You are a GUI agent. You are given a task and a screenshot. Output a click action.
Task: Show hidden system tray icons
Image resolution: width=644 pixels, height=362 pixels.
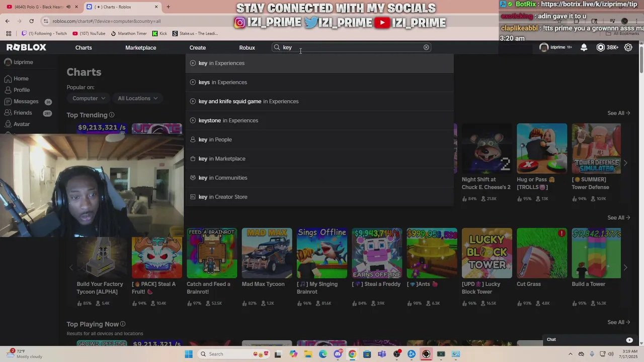pos(571,354)
